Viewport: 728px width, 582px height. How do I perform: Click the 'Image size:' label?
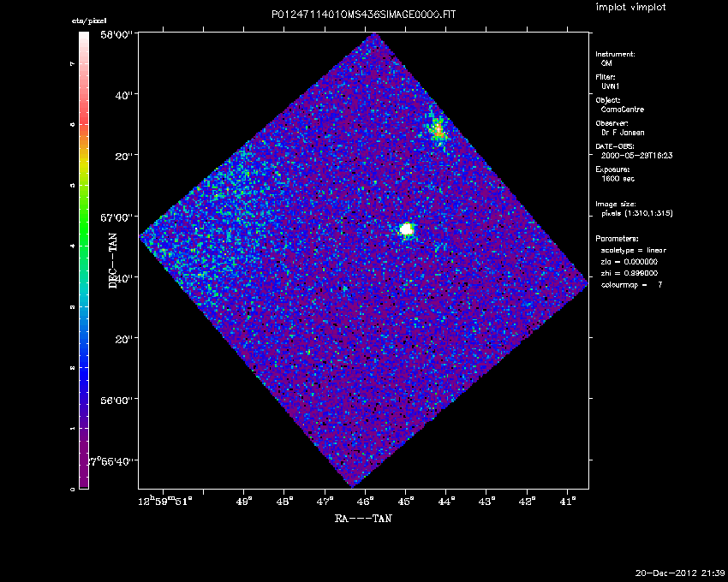616,205
